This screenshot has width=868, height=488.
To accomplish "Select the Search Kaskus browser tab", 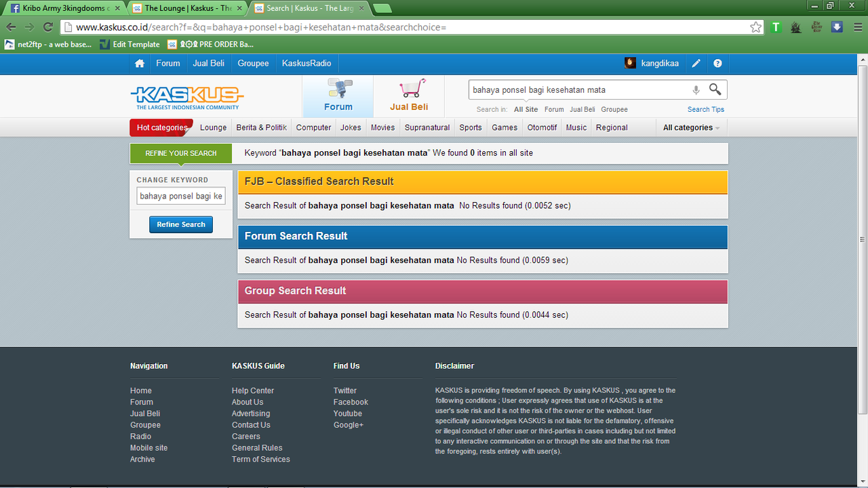I will (310, 8).
